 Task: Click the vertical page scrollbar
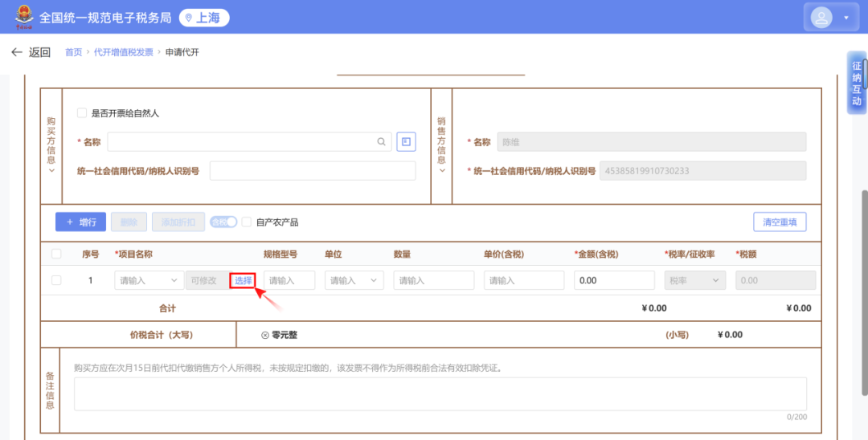pos(864,293)
